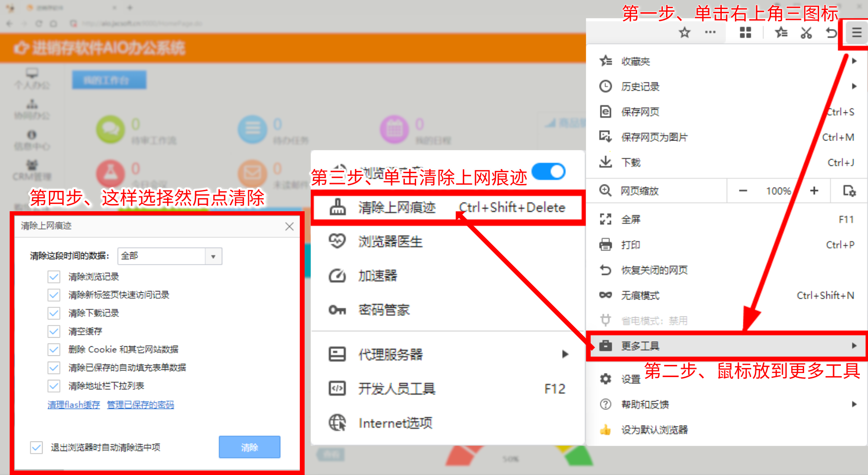Click the broom icon for 清除上网痕迹
This screenshot has width=868, height=475.
337,207
